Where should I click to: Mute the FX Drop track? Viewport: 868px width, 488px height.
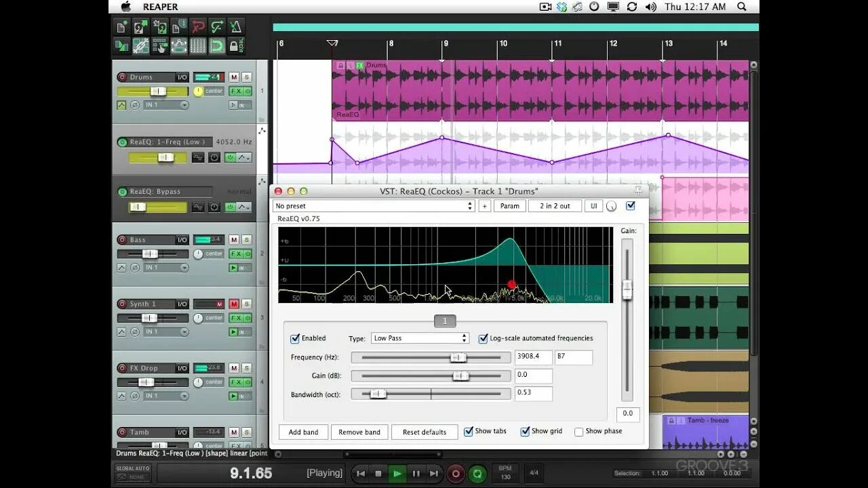[x=234, y=368]
